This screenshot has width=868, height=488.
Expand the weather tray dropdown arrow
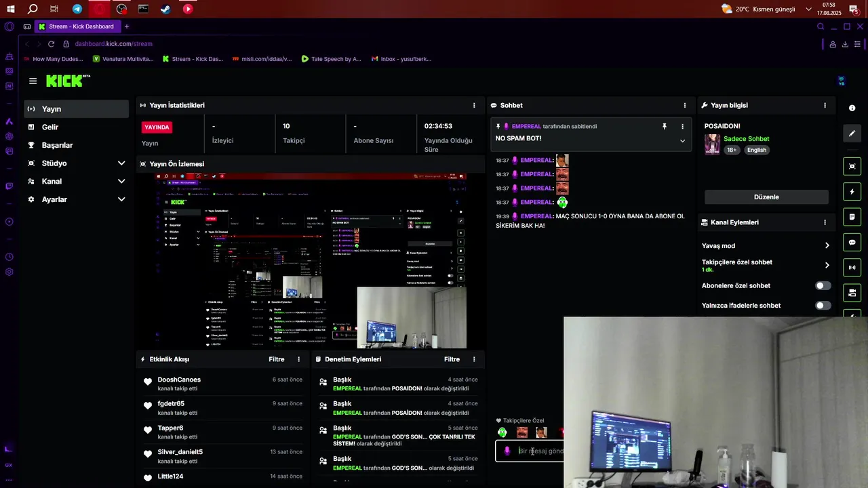tap(808, 9)
